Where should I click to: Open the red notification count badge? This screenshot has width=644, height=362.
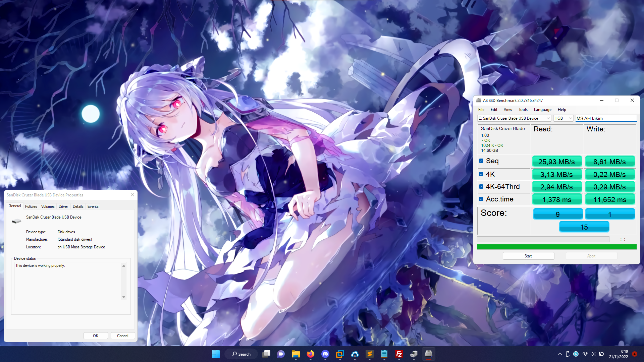635,354
